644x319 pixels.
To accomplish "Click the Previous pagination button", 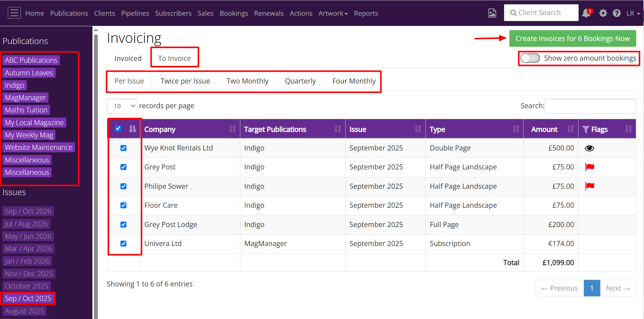I will [x=559, y=288].
